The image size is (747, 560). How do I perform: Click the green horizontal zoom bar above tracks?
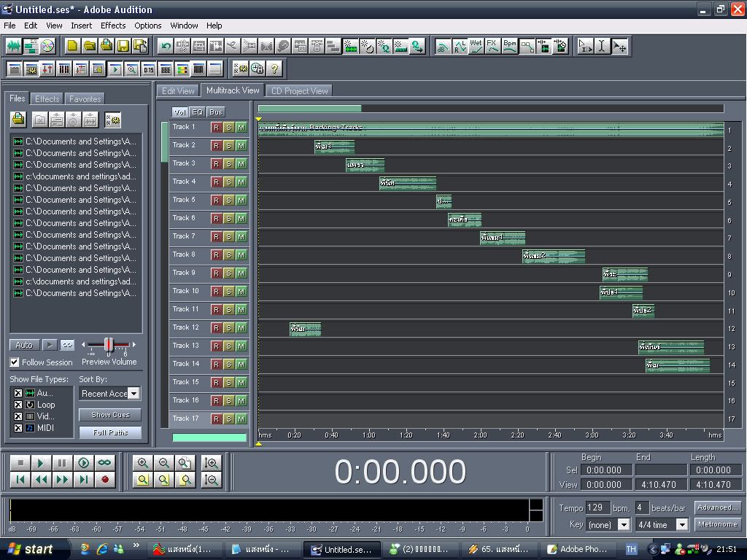[309, 109]
